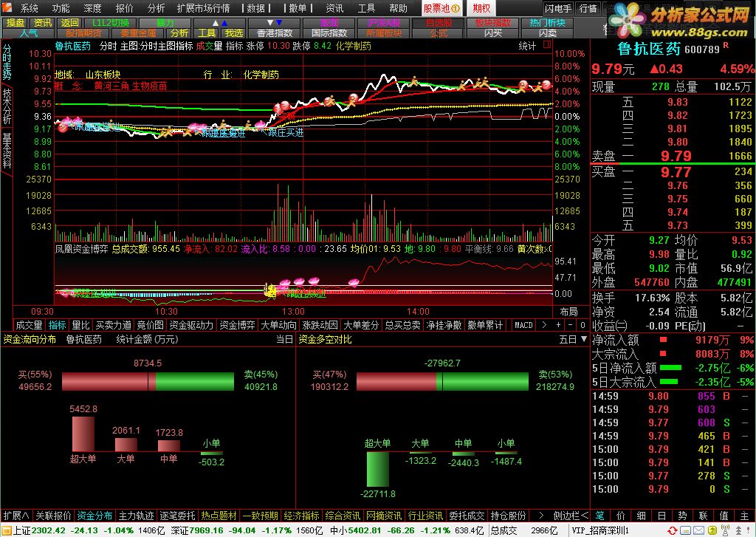Click the 13:00 time axis label
Screen dimensions: 756x537
click(293, 312)
